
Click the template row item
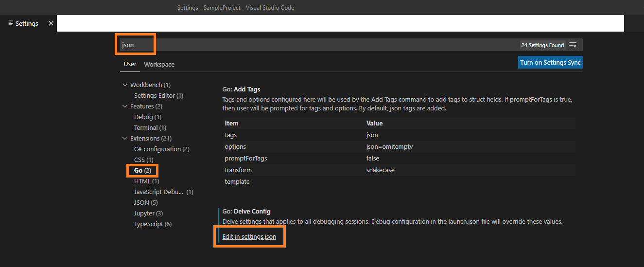coord(237,182)
